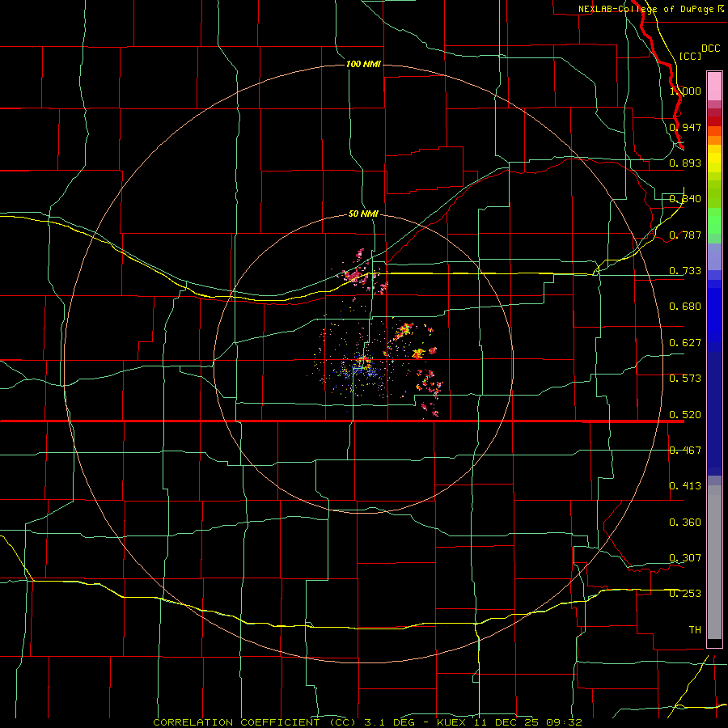Click the 0.840 legend value
728x728 pixels.
click(685, 199)
